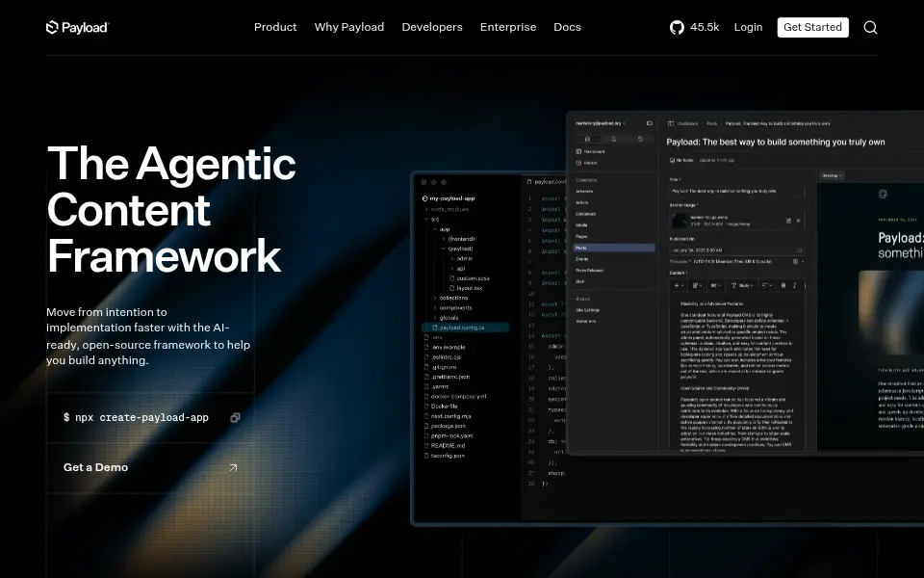The width and height of the screenshot is (924, 578).
Task: Select Media in the admin Collections list
Action: pyautogui.click(x=581, y=225)
